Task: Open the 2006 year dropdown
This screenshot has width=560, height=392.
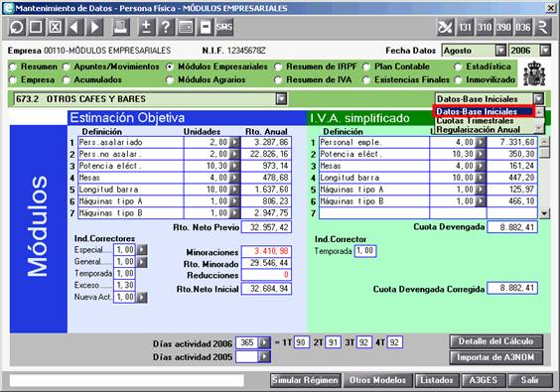Action: 545,51
